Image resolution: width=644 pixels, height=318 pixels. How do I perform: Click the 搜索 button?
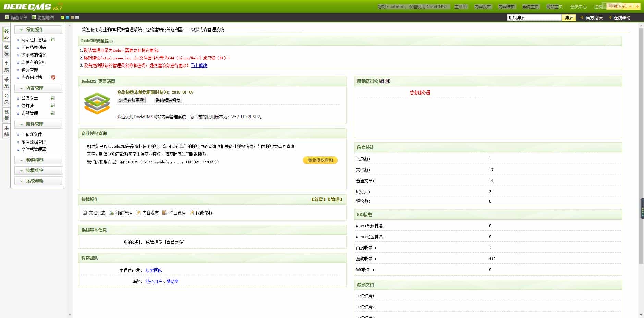pos(569,17)
